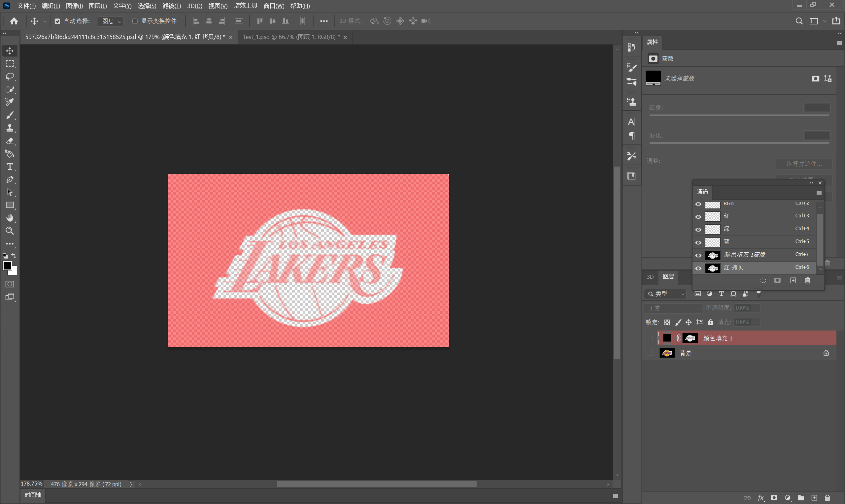Click the foreground color swatch
This screenshot has width=845, height=504.
point(7,266)
